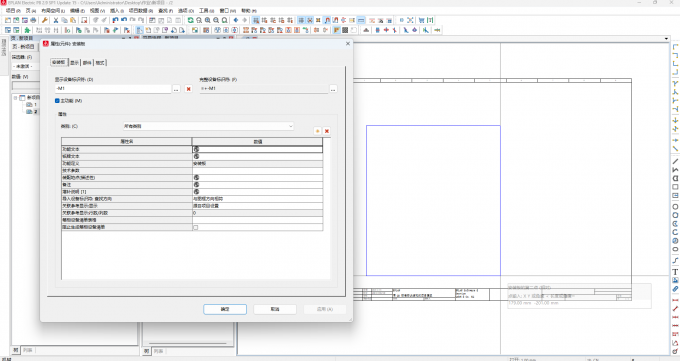Select the Hyperlink paperclip tool on the right toolbar

[x=675, y=289]
